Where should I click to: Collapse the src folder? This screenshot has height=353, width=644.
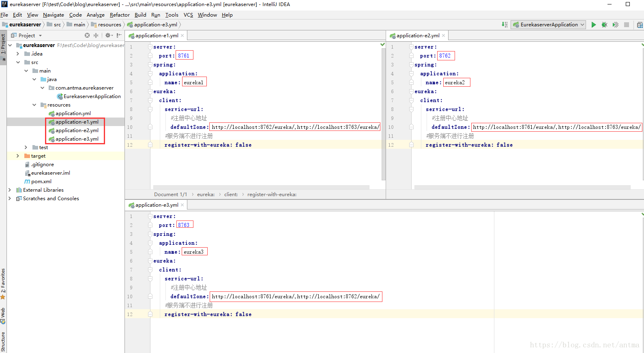click(x=18, y=62)
